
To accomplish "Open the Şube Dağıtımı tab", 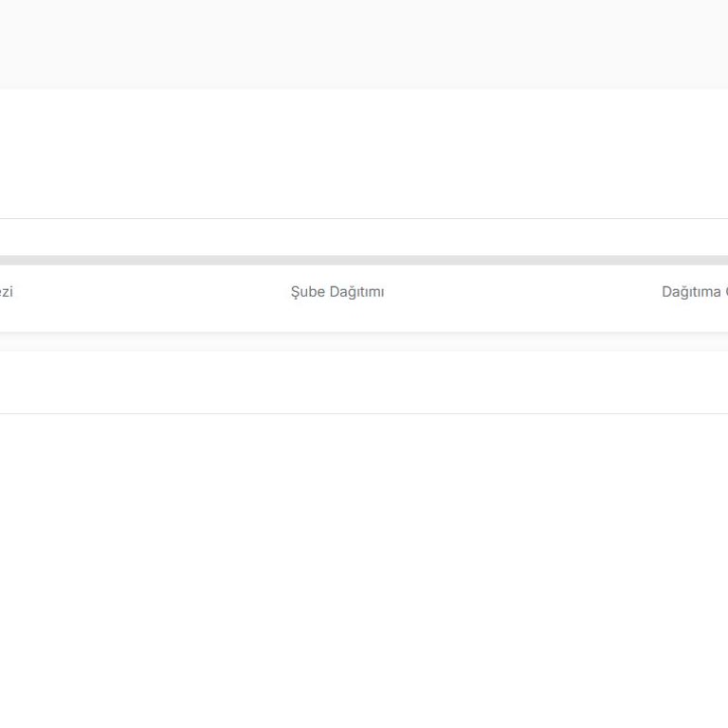I will 337,292.
